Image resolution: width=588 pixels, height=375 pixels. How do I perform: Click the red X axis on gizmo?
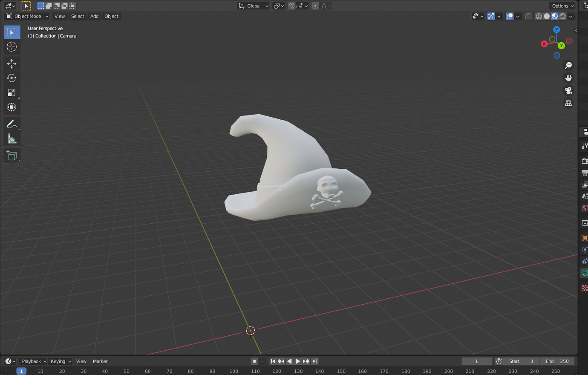tap(544, 44)
